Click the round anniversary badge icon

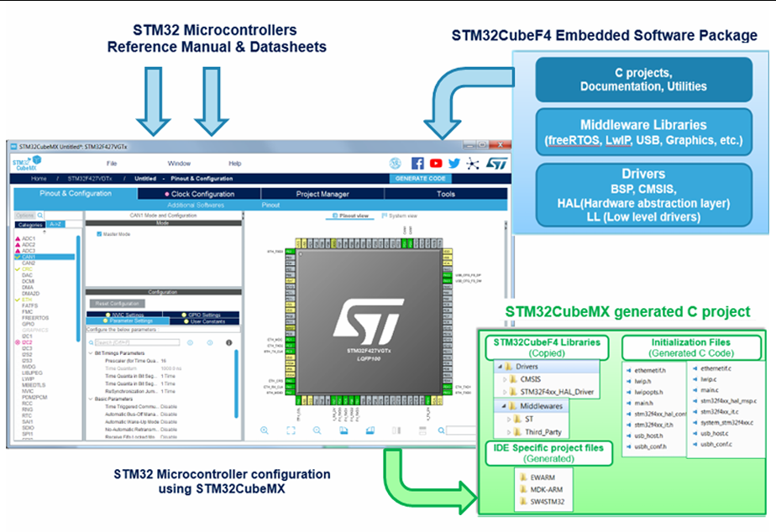[395, 163]
